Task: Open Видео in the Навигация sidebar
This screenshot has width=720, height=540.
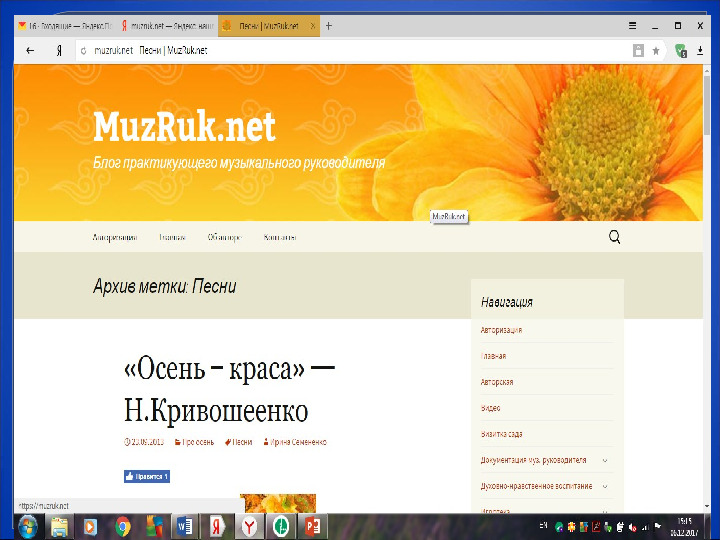Action: coord(490,408)
